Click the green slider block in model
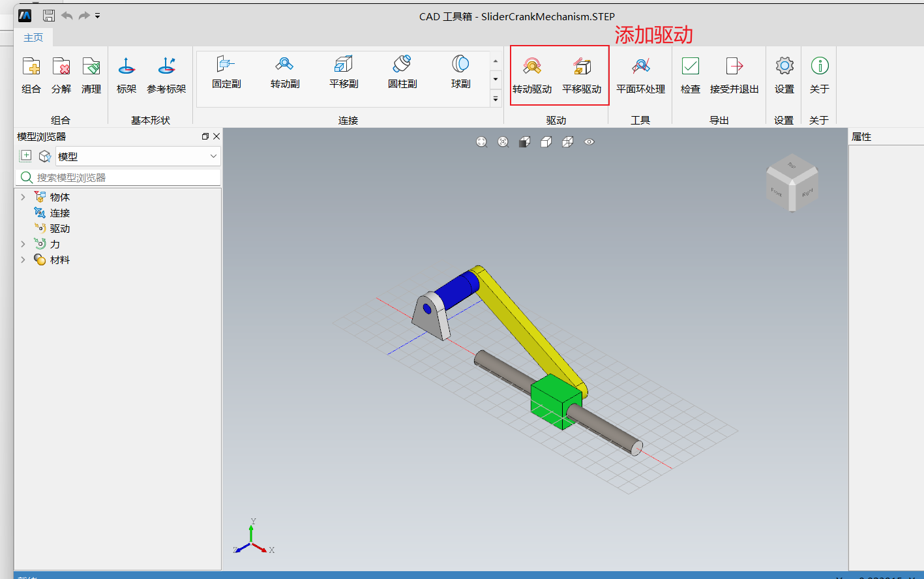Screen dimensions: 924x579 pos(554,401)
